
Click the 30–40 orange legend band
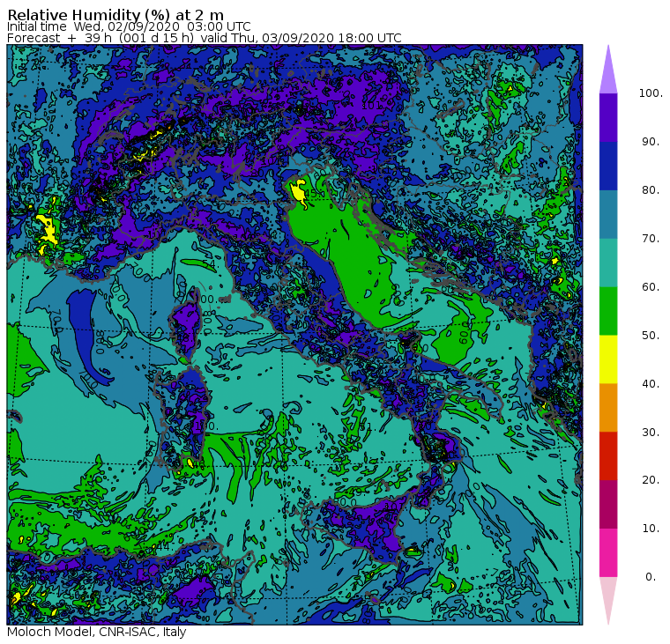[x=608, y=407]
